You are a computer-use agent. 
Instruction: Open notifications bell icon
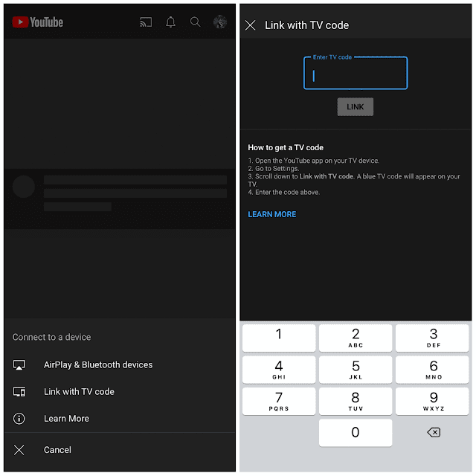click(170, 22)
